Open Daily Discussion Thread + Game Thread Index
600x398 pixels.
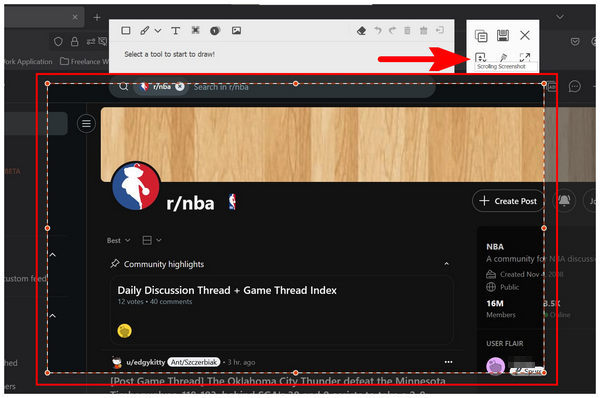(227, 290)
